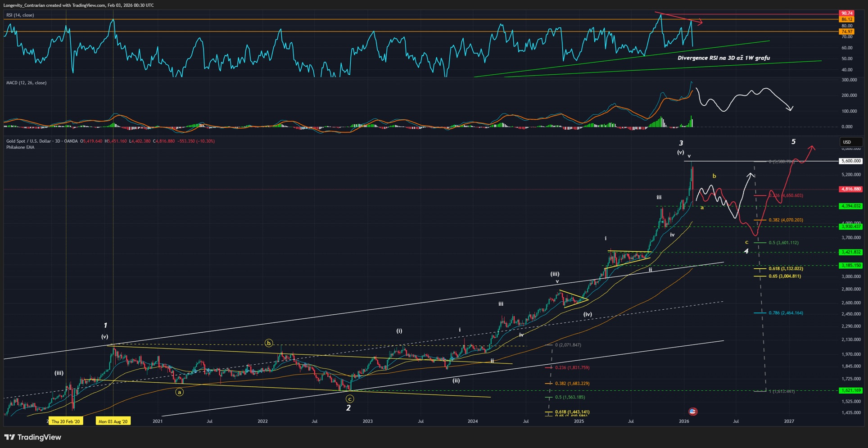
Task: Click the '(i)' sub-wave label
Action: (x=399, y=331)
